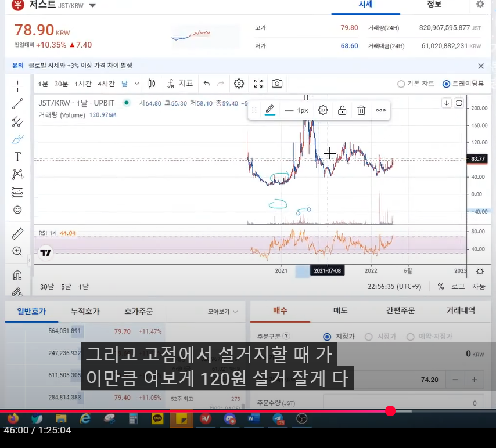Close the 유의 price difference notice
Image resolution: width=496 pixels, height=448 pixels.
click(481, 66)
